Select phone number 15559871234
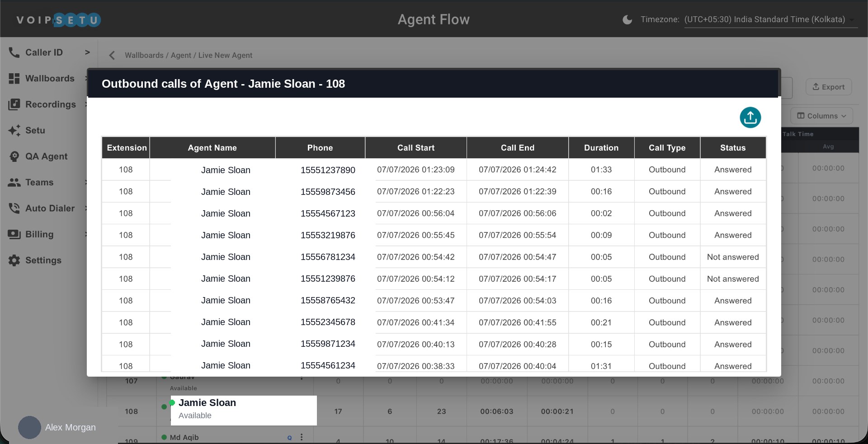Image resolution: width=868 pixels, height=444 pixels. tap(328, 344)
